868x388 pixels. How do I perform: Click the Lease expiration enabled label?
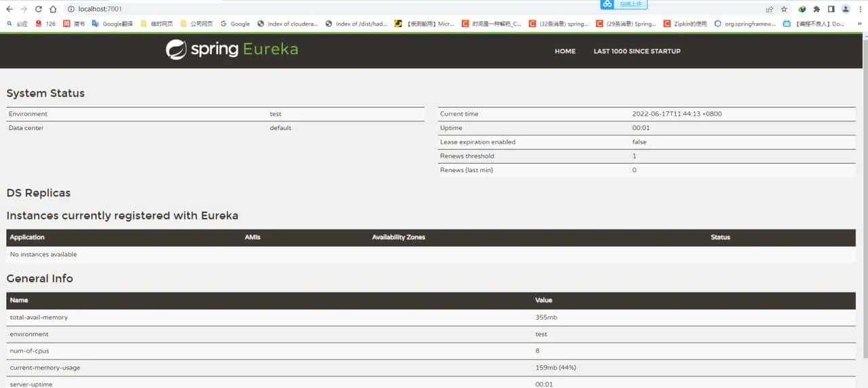pos(477,142)
